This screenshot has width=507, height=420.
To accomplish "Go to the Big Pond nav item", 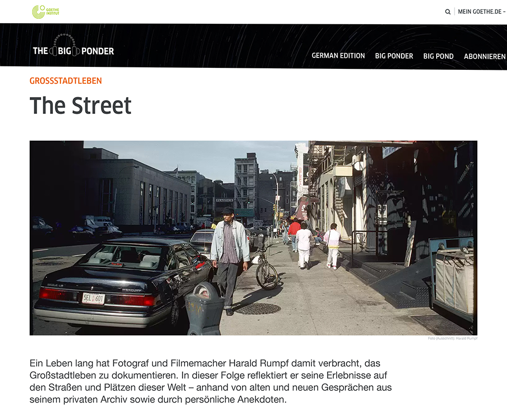I will pyautogui.click(x=438, y=56).
